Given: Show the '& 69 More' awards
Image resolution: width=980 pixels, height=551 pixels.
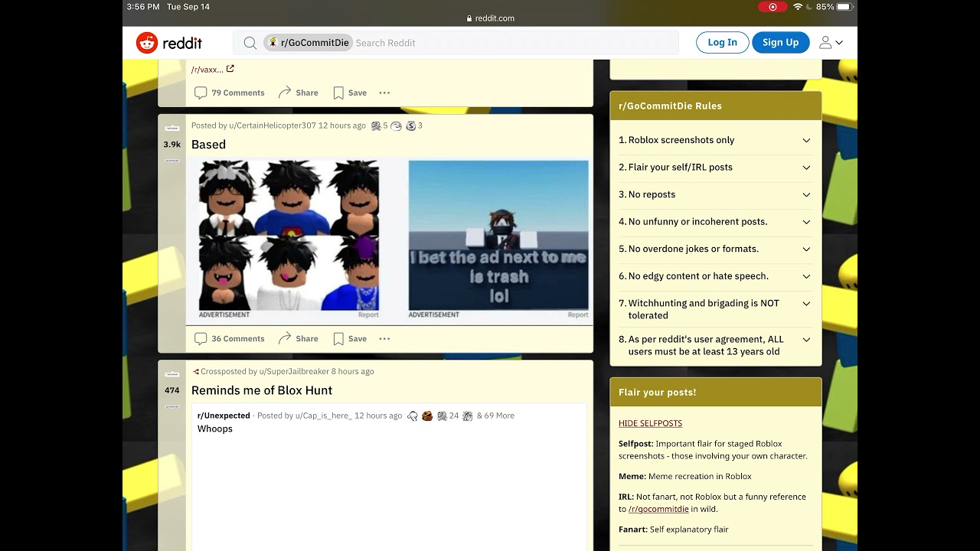Looking at the screenshot, I should [495, 416].
